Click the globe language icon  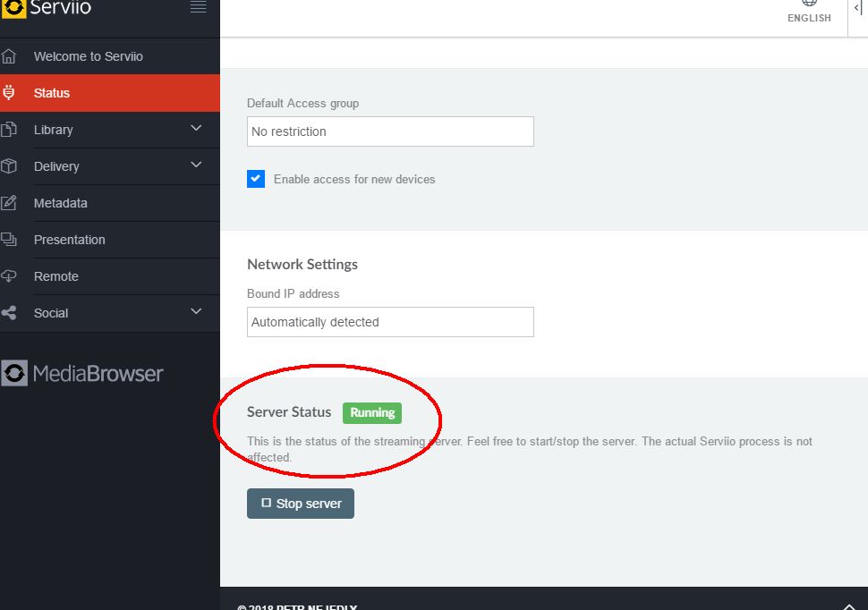click(809, 3)
